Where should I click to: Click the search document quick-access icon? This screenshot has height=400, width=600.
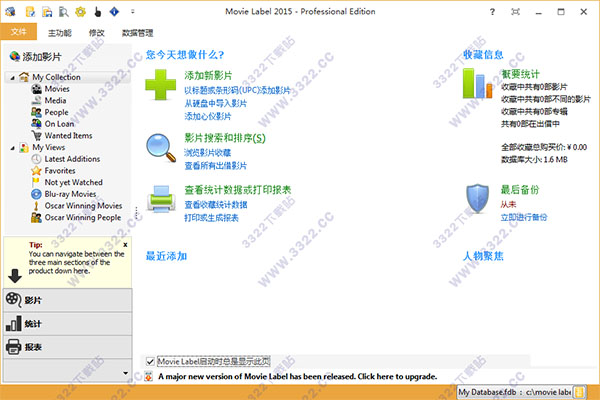(64, 12)
